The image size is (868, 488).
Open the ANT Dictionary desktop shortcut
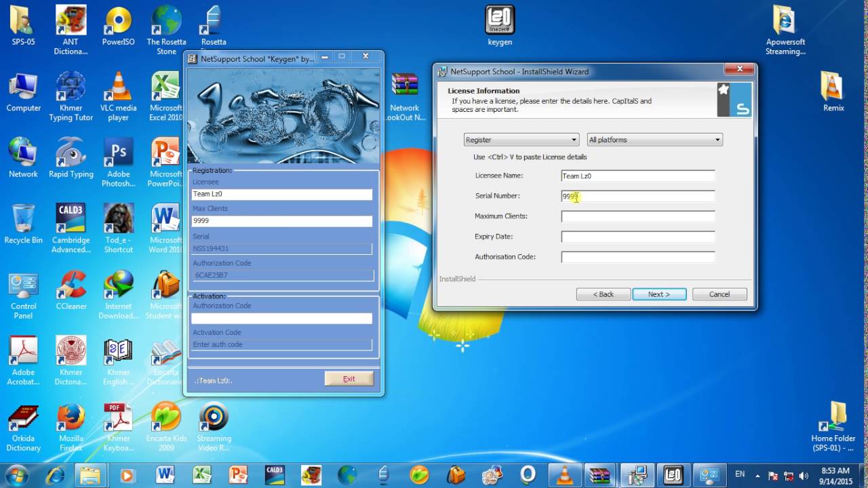tap(71, 31)
